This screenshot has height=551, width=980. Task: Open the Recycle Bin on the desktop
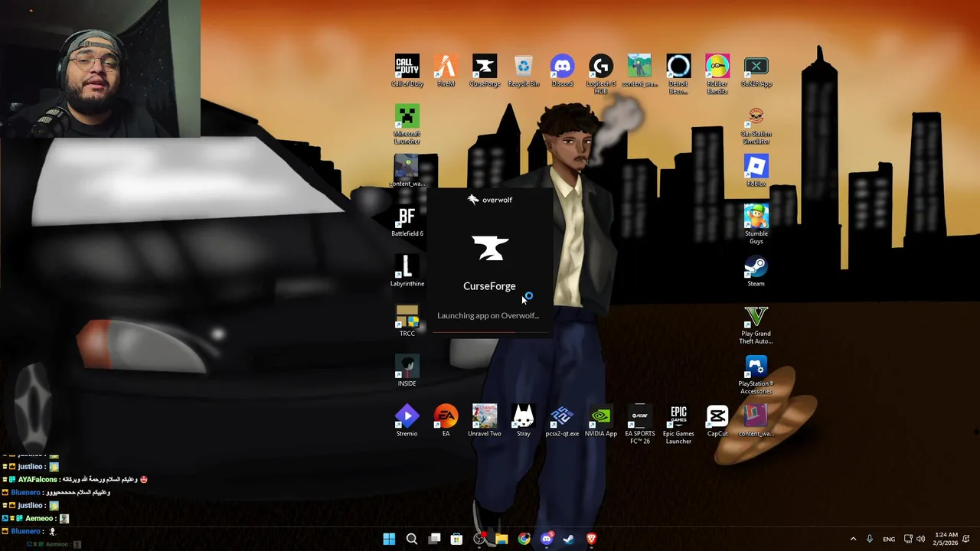524,71
